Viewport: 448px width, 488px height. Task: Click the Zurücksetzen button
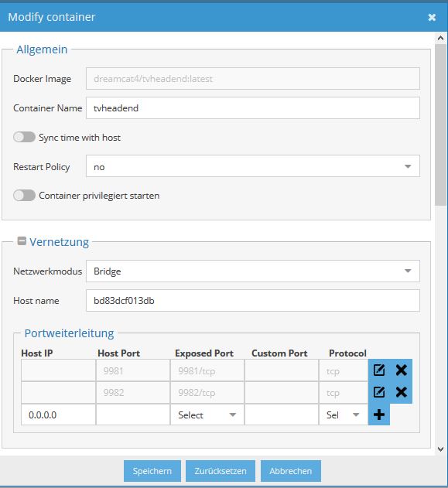pyautogui.click(x=221, y=471)
